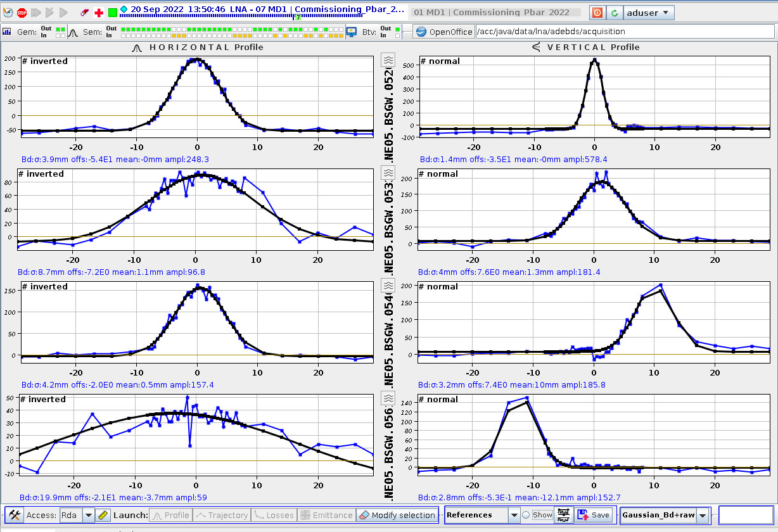Screen dimensions: 778x532
Task: Click the orange power icon beside refresh
Action: point(597,13)
